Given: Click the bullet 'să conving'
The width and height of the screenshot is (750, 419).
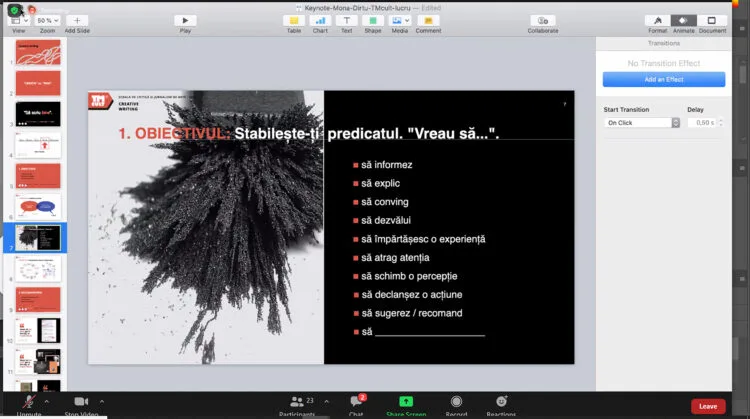Looking at the screenshot, I should 385,202.
